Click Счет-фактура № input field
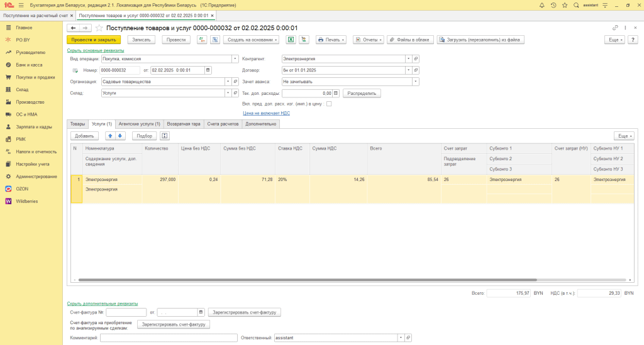644x345 pixels. click(126, 312)
